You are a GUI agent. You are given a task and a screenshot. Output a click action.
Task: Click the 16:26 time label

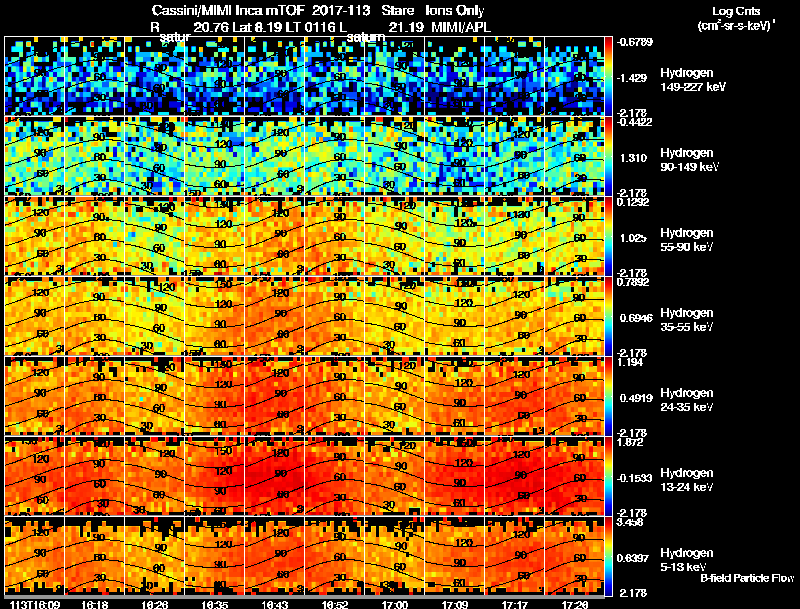pos(154,604)
